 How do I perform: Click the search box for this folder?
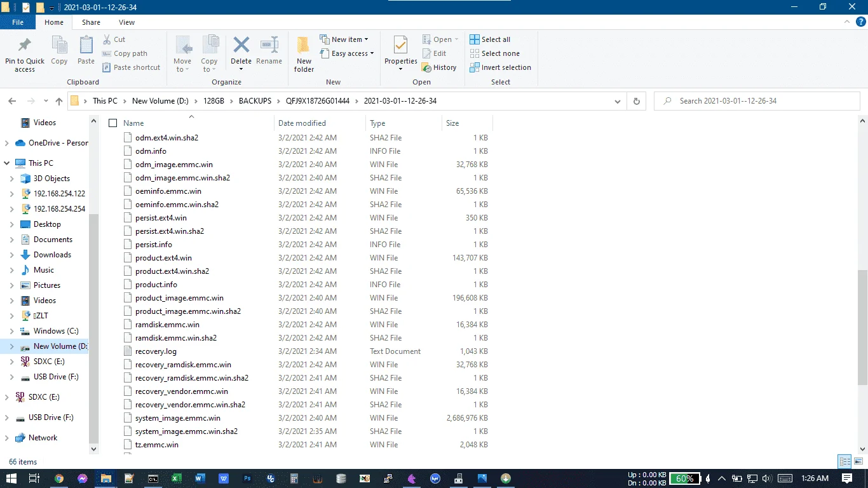tap(757, 101)
